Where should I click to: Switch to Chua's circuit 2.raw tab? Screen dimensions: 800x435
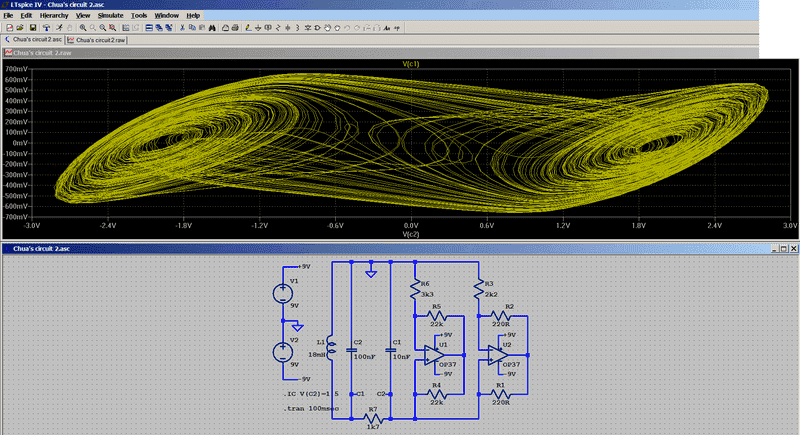(100, 39)
